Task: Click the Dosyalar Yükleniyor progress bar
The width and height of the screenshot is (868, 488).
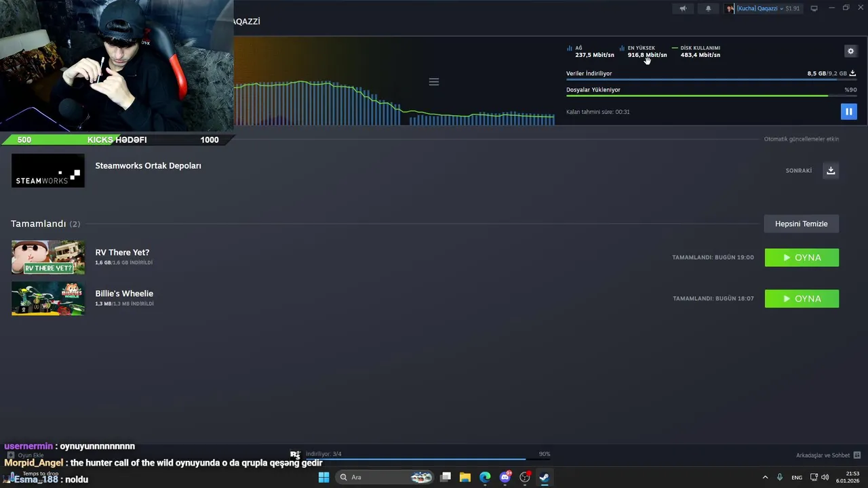Action: click(x=711, y=96)
